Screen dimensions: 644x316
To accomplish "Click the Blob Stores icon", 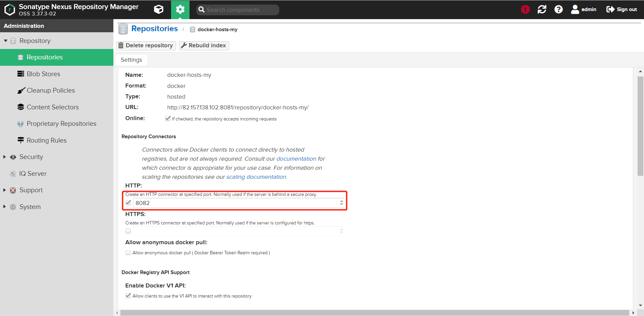I will (21, 74).
